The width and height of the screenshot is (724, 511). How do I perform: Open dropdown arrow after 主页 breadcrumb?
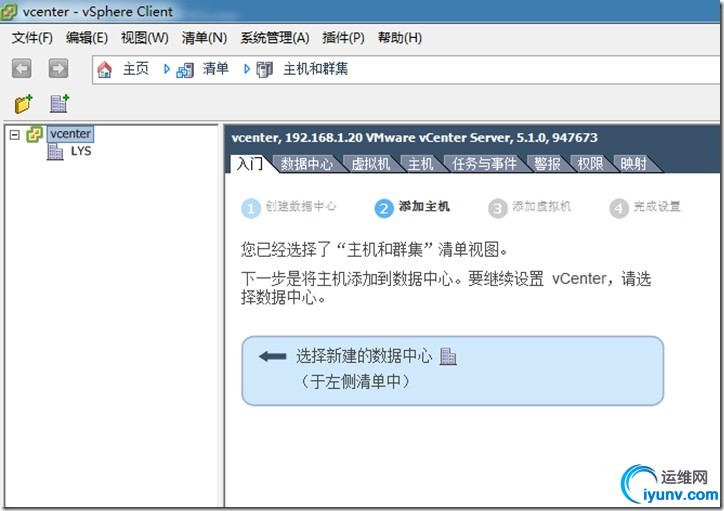click(x=167, y=69)
